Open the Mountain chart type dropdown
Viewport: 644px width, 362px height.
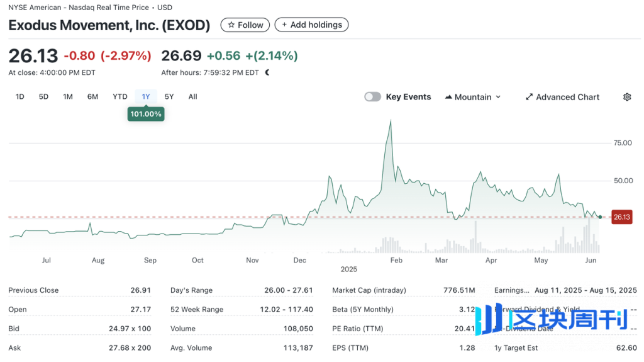[x=473, y=97]
